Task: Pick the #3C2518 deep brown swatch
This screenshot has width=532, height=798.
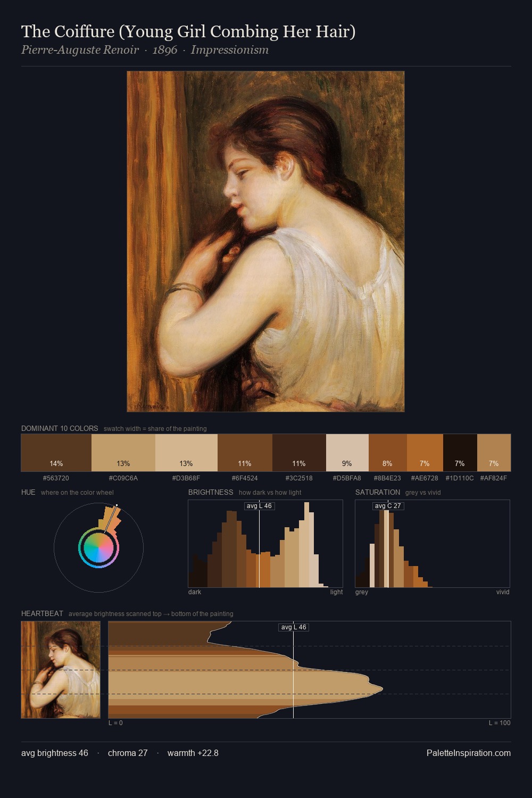Action: (x=299, y=453)
